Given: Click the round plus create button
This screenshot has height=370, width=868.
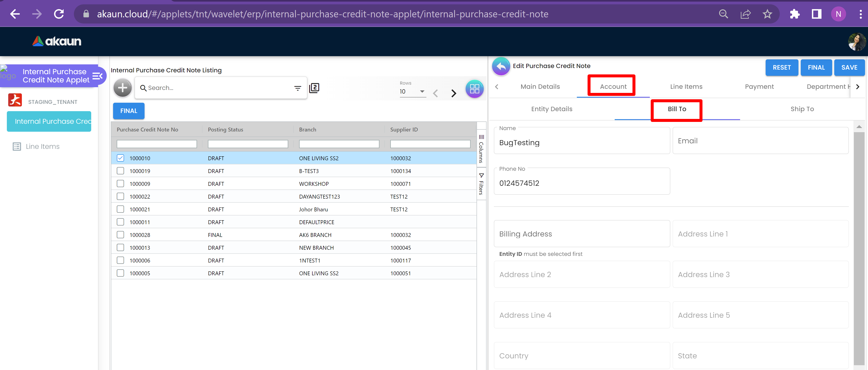Looking at the screenshot, I should click(x=122, y=88).
